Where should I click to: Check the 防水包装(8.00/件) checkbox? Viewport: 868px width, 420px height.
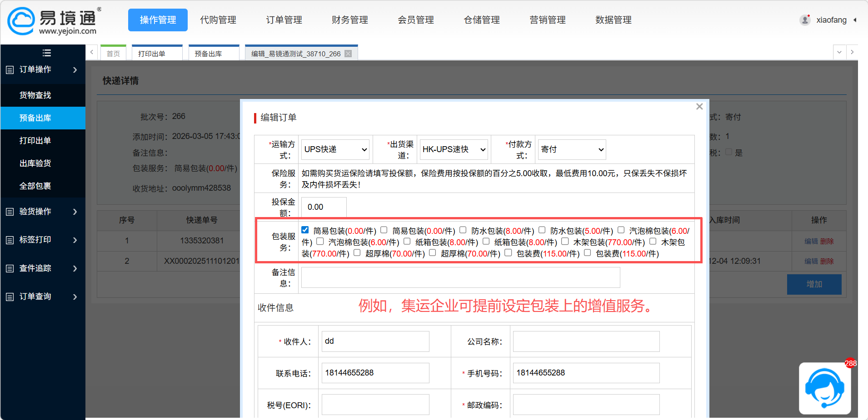coord(463,230)
